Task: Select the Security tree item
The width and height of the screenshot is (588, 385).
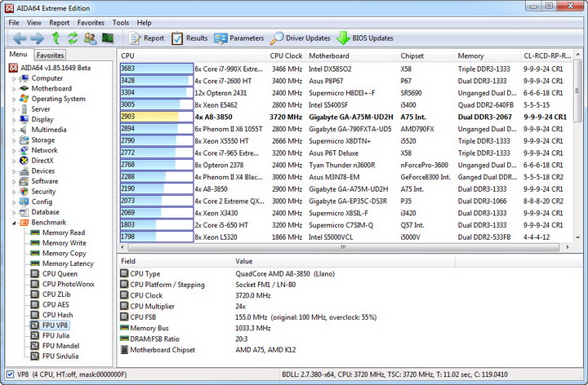Action: tap(43, 192)
